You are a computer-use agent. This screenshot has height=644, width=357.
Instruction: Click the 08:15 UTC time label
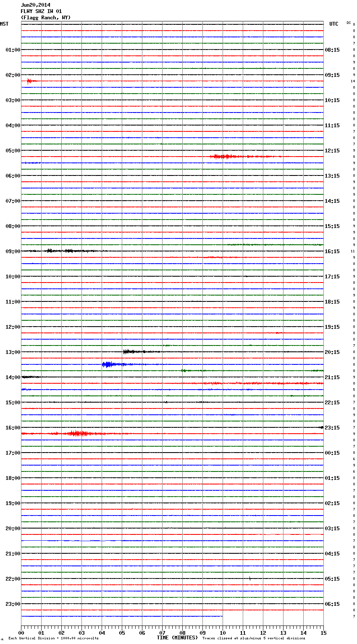click(x=332, y=50)
